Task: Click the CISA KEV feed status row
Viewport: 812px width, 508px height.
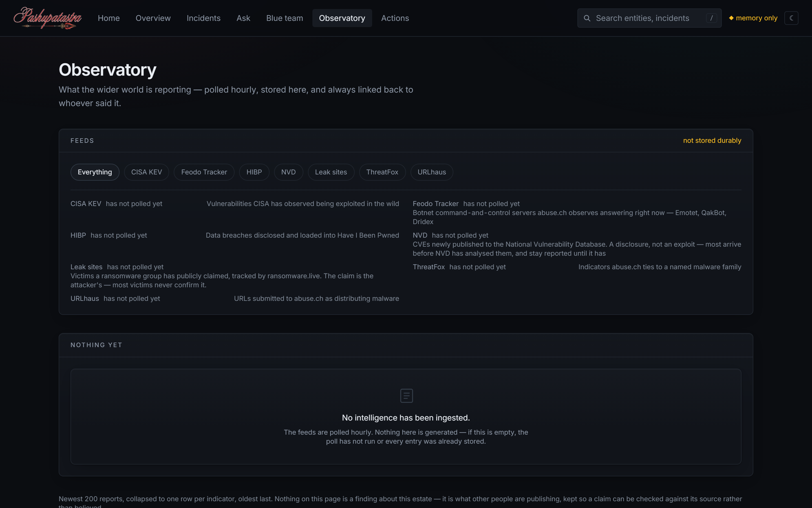Action: point(235,203)
